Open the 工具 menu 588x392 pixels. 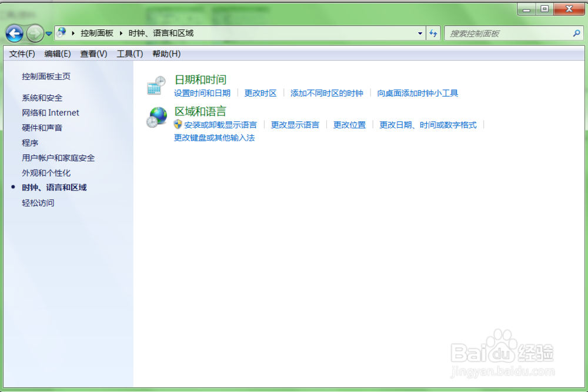tap(131, 54)
